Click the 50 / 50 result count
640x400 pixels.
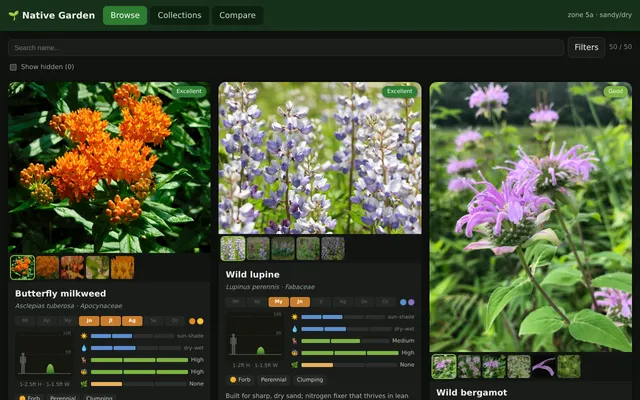(x=620, y=47)
